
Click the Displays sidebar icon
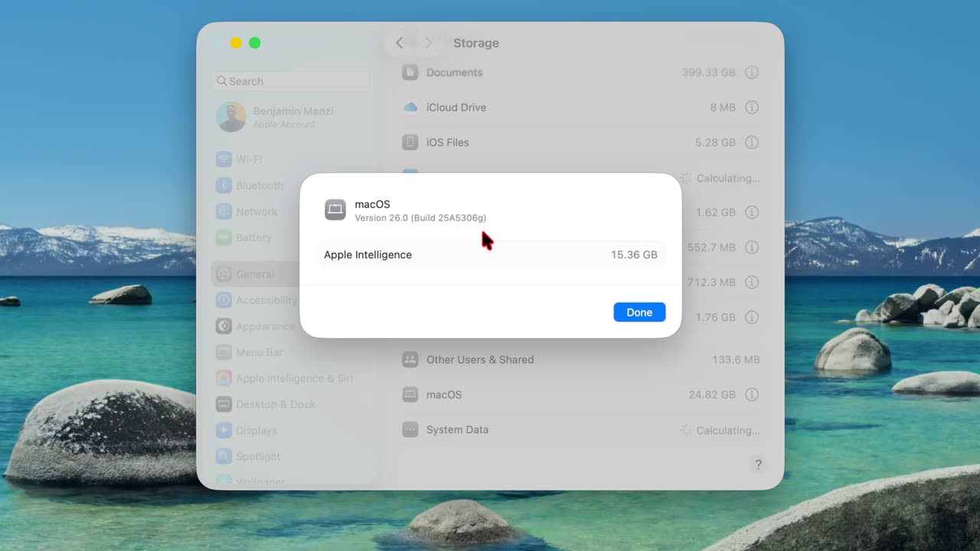(224, 430)
